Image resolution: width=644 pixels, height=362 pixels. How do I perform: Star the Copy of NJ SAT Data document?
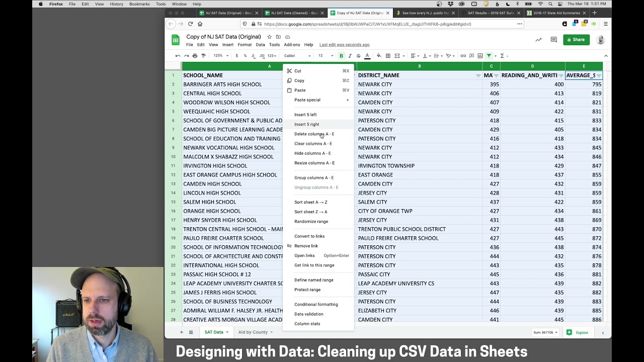(269, 37)
